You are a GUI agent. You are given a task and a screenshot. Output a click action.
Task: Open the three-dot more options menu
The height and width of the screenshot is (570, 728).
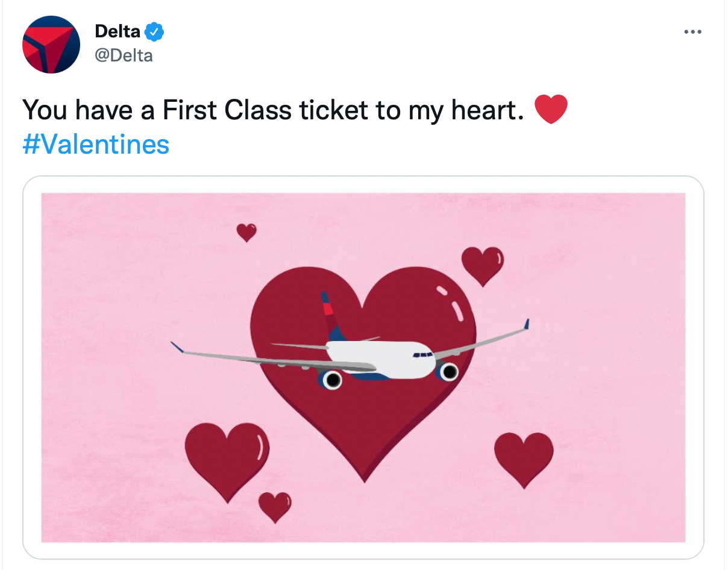coord(692,32)
